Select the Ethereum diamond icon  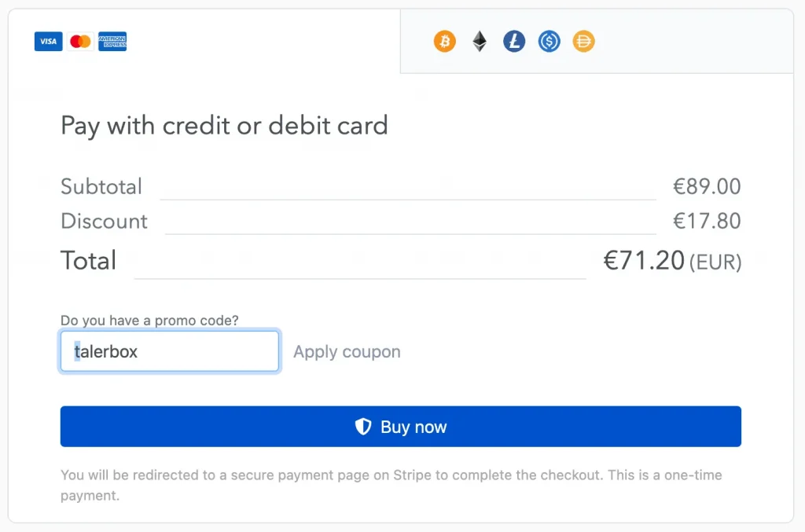tap(480, 42)
